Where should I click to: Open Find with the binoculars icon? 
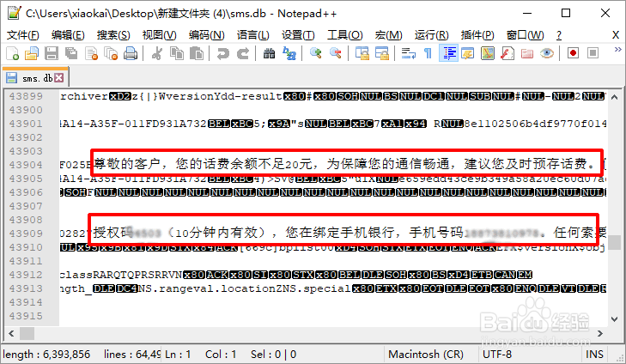click(269, 53)
